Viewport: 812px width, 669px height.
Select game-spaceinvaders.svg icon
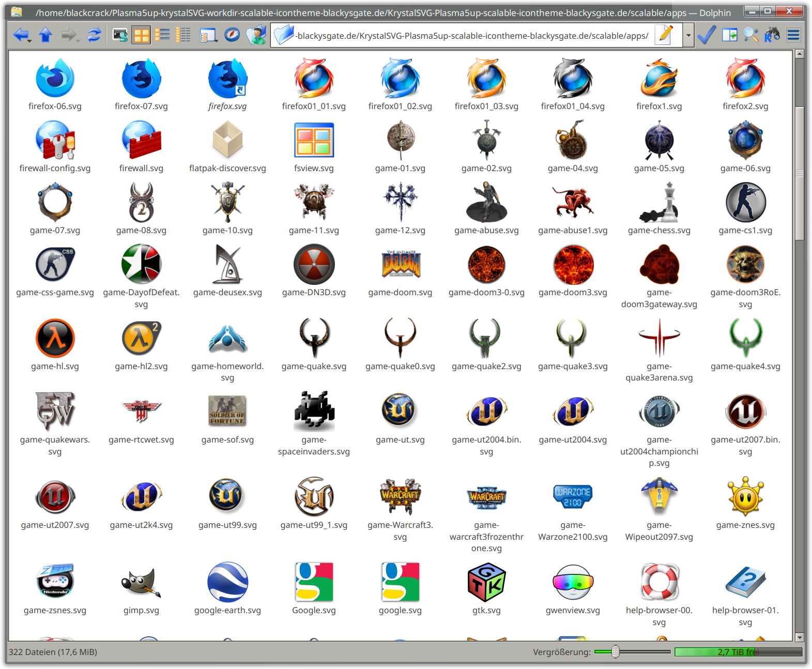(314, 412)
